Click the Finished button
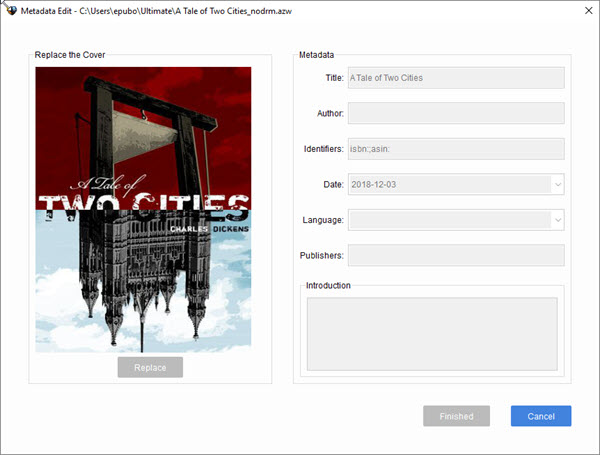Image resolution: width=600 pixels, height=455 pixels. click(x=456, y=416)
